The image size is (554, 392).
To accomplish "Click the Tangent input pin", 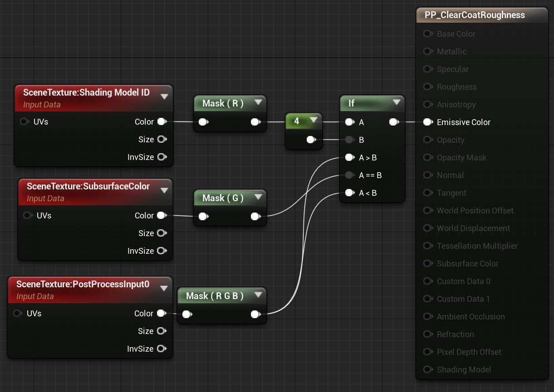I will coord(427,193).
